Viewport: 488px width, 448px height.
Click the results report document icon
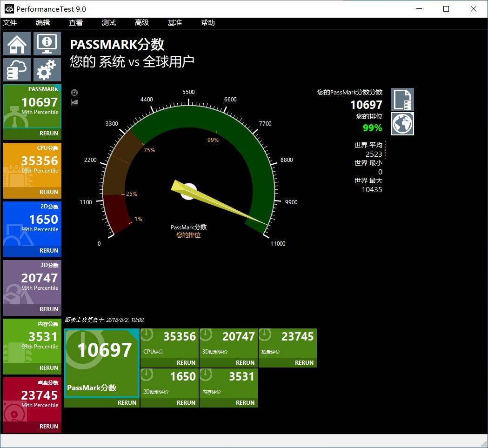tap(402, 100)
